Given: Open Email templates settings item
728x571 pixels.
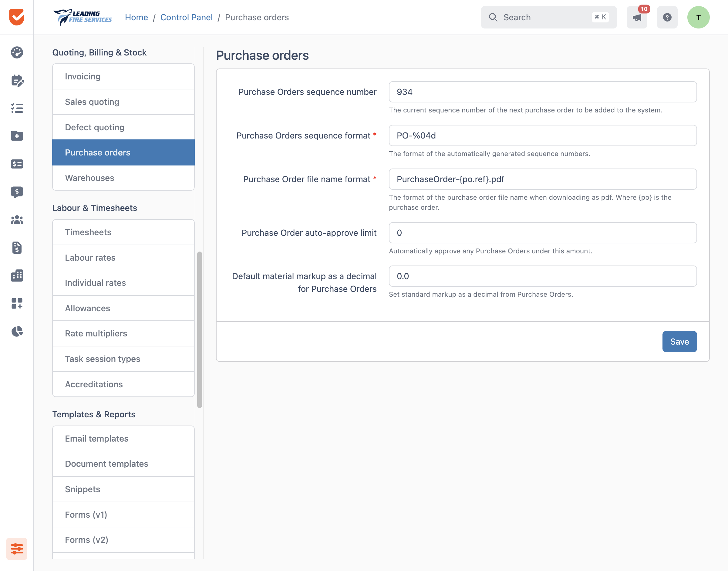Looking at the screenshot, I should click(123, 438).
